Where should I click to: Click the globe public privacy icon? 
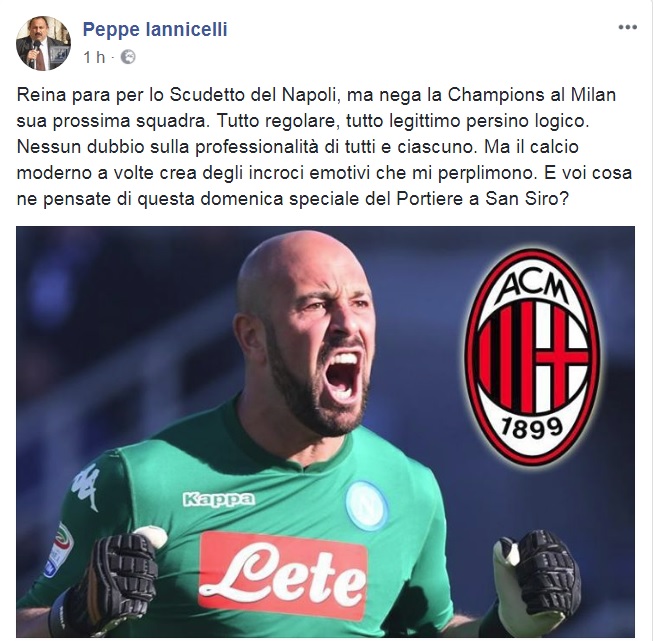[128, 57]
